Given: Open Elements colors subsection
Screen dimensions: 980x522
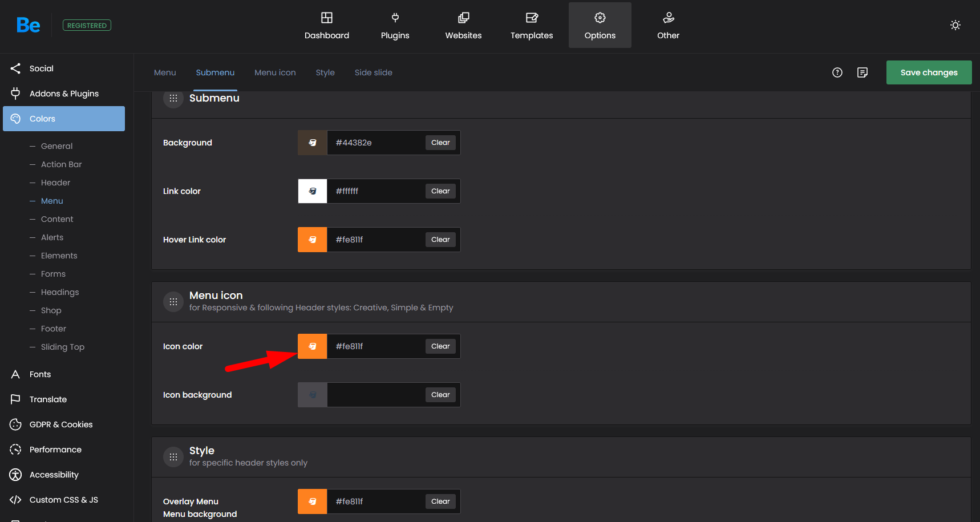Looking at the screenshot, I should pos(59,256).
